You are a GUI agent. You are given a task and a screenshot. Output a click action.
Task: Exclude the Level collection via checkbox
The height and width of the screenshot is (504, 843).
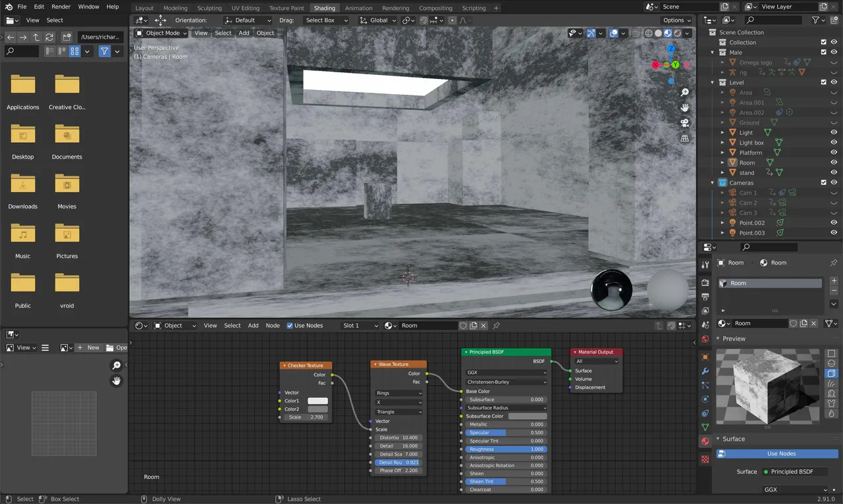point(823,82)
